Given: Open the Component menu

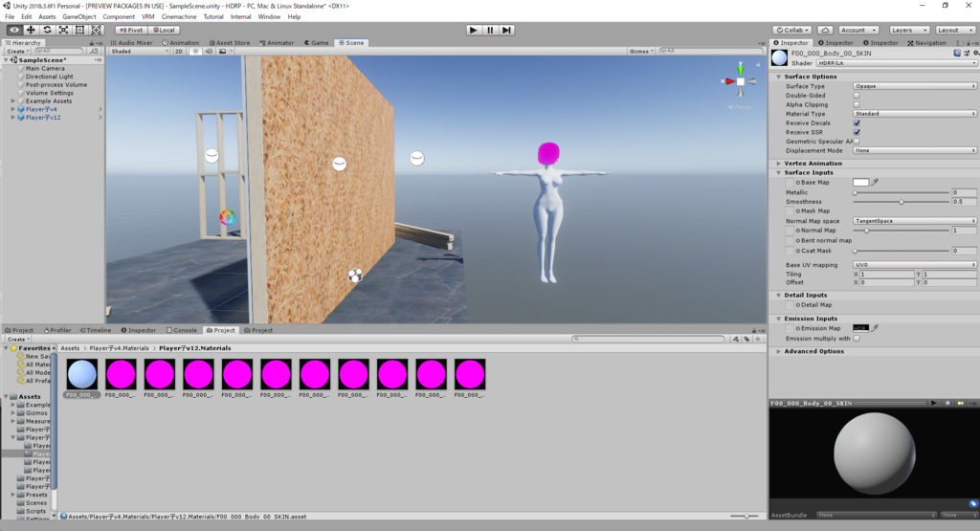Looking at the screenshot, I should point(119,17).
